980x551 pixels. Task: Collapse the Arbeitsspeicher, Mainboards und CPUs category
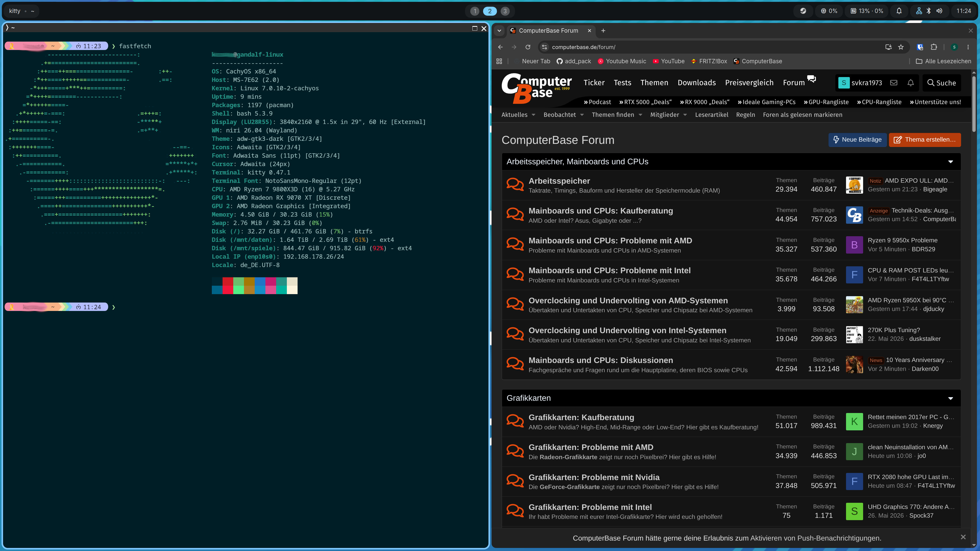(950, 162)
